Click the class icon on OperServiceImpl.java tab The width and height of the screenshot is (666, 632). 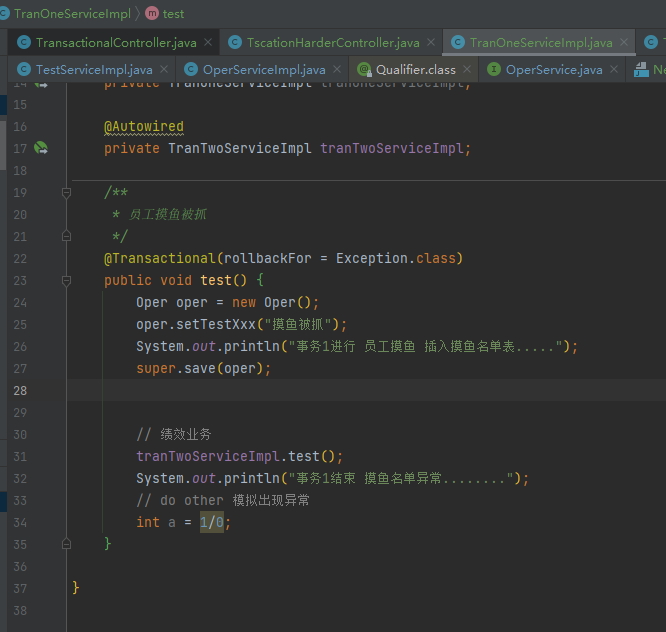(x=191, y=69)
